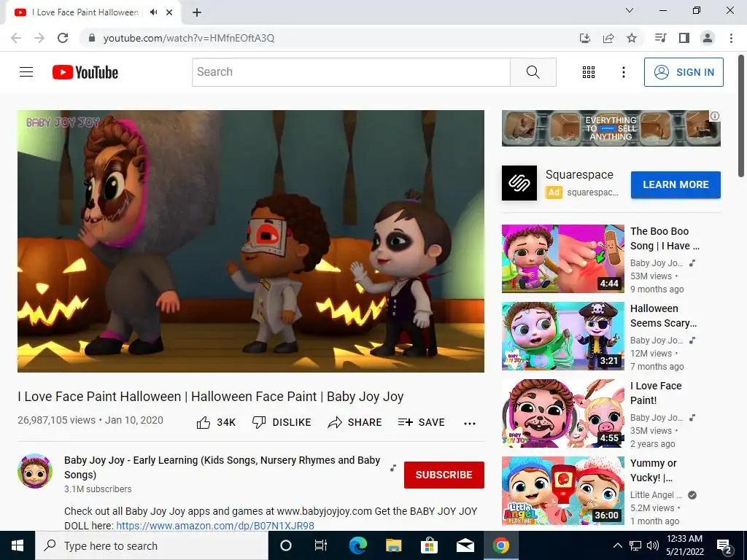
Task: Open the Baby Joy Joy channel name link
Action: click(x=222, y=467)
